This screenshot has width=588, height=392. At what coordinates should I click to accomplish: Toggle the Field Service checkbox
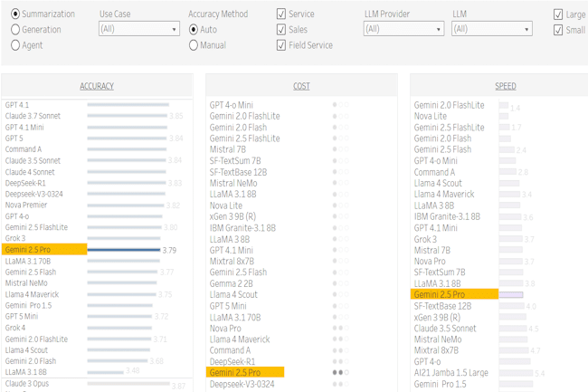pyautogui.click(x=281, y=45)
